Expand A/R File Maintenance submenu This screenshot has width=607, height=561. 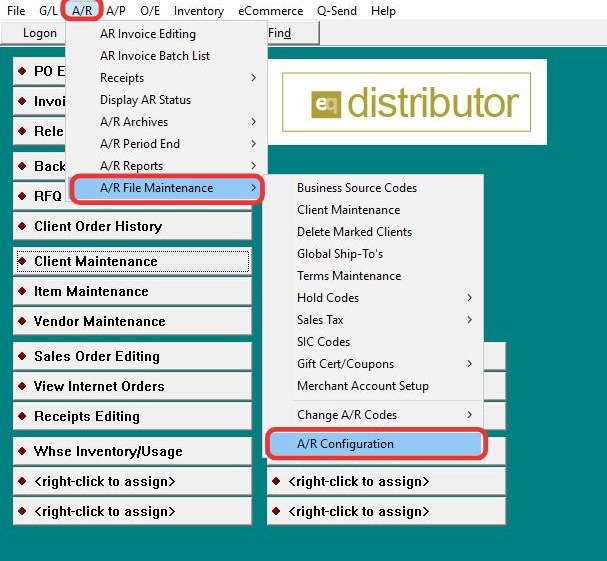pyautogui.click(x=167, y=188)
